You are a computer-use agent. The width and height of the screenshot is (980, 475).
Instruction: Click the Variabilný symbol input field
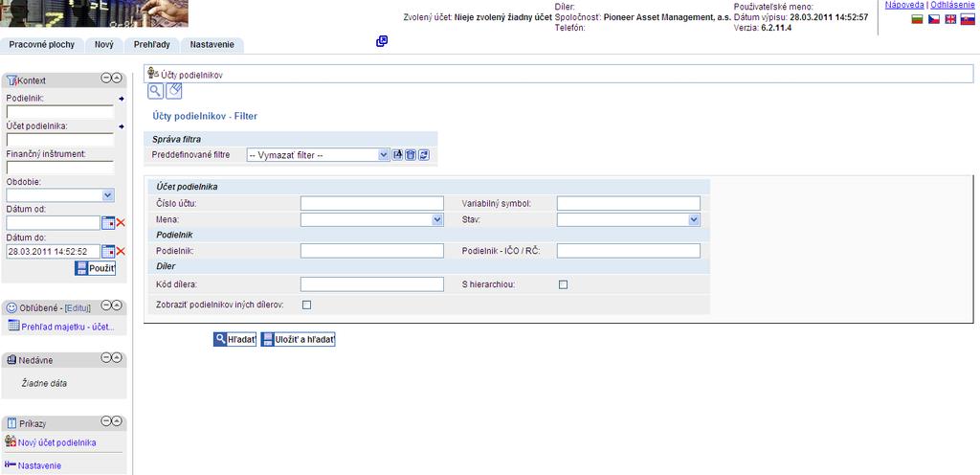[x=628, y=203]
